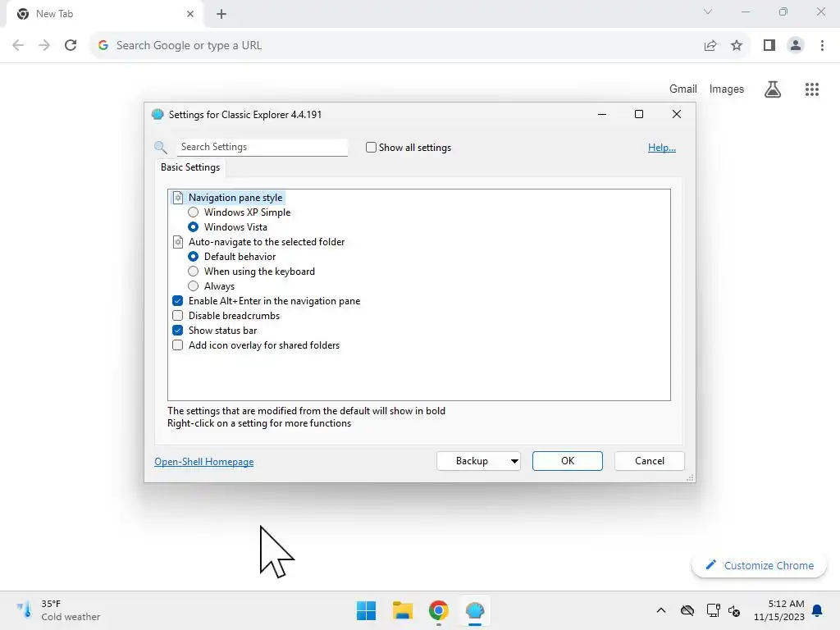This screenshot has width=840, height=630.
Task: Enable Show all settings checkbox
Action: point(371,148)
